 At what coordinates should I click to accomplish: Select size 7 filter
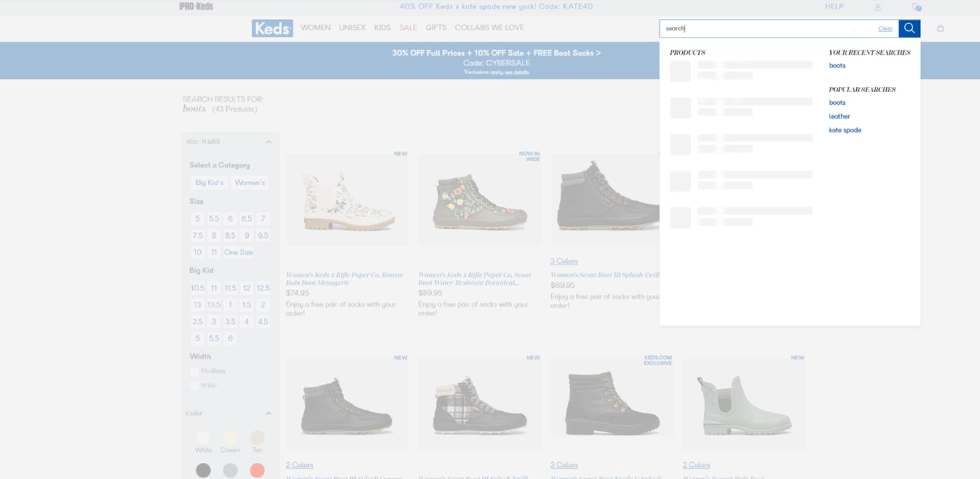click(x=263, y=219)
